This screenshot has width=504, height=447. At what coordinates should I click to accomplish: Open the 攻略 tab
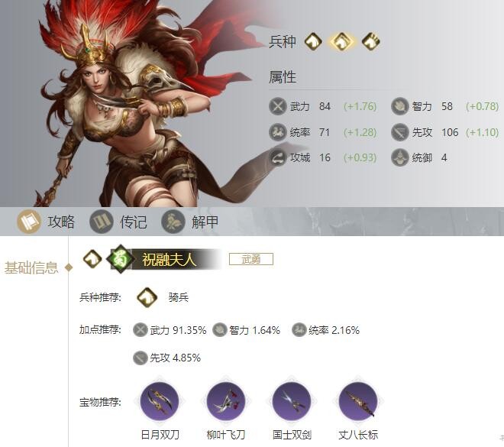coord(46,222)
